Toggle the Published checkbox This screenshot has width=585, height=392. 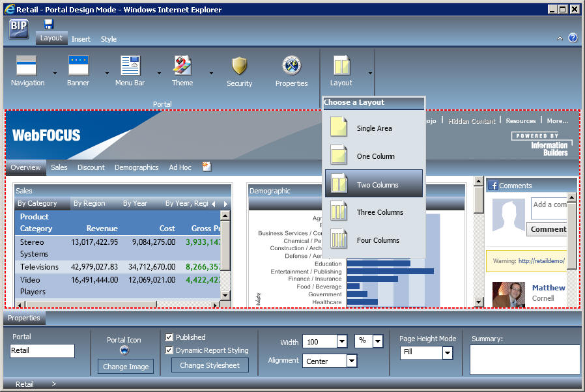coord(169,337)
